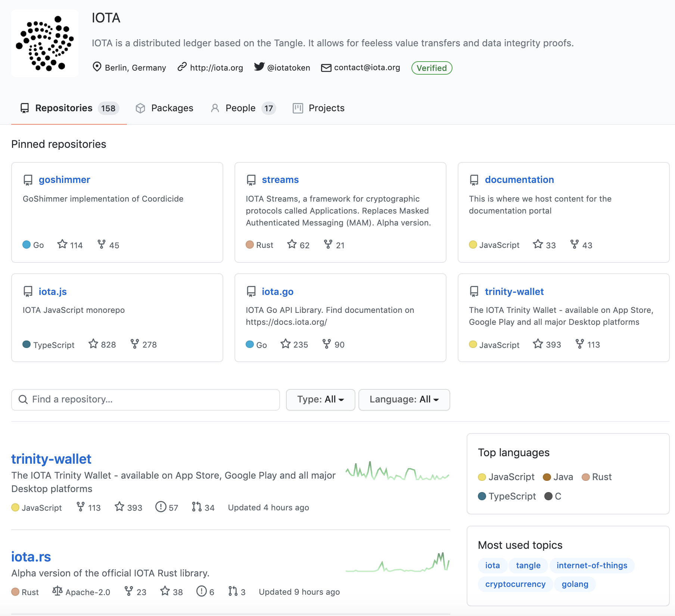Viewport: 675px width, 616px height.
Task: Open the pinned goshimmer repository
Action: (64, 180)
